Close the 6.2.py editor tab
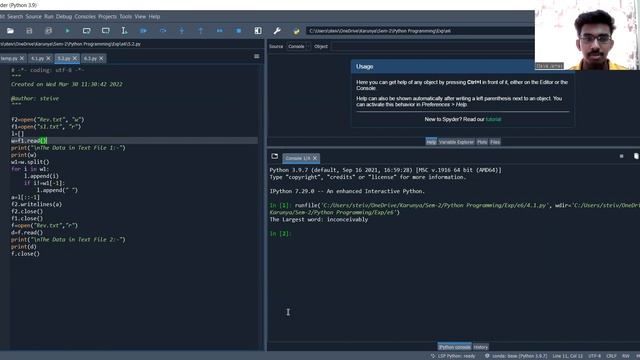640x360 pixels. pyautogui.click(x=101, y=58)
